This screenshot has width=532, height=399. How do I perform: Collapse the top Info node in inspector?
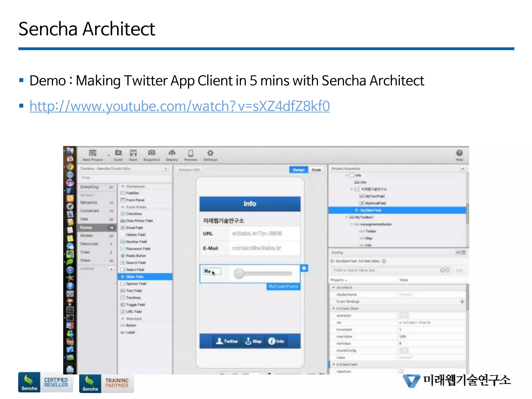[347, 175]
